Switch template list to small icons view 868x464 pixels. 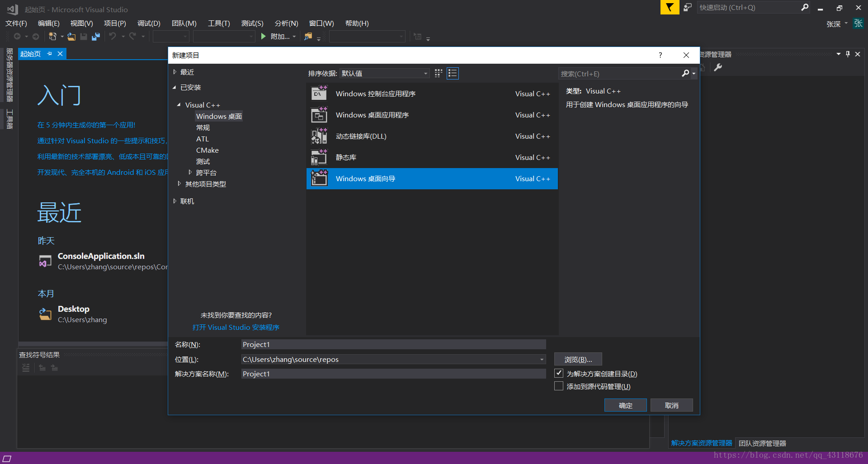tap(439, 73)
